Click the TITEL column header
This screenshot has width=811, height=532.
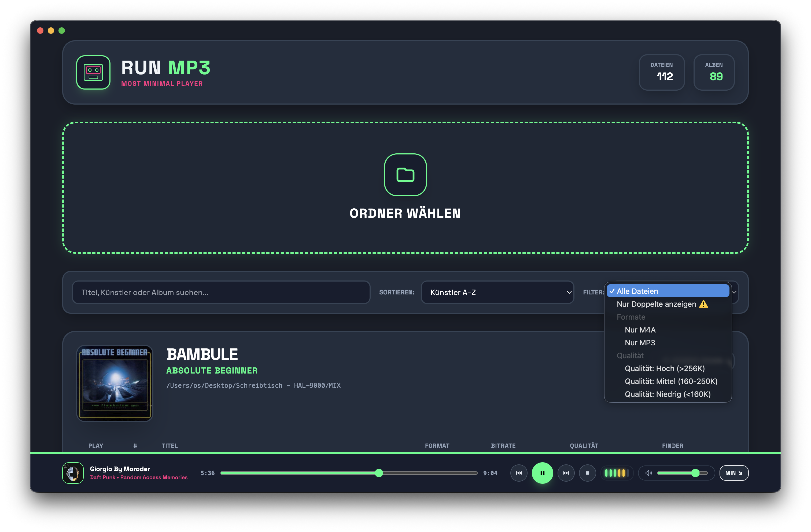169,445
